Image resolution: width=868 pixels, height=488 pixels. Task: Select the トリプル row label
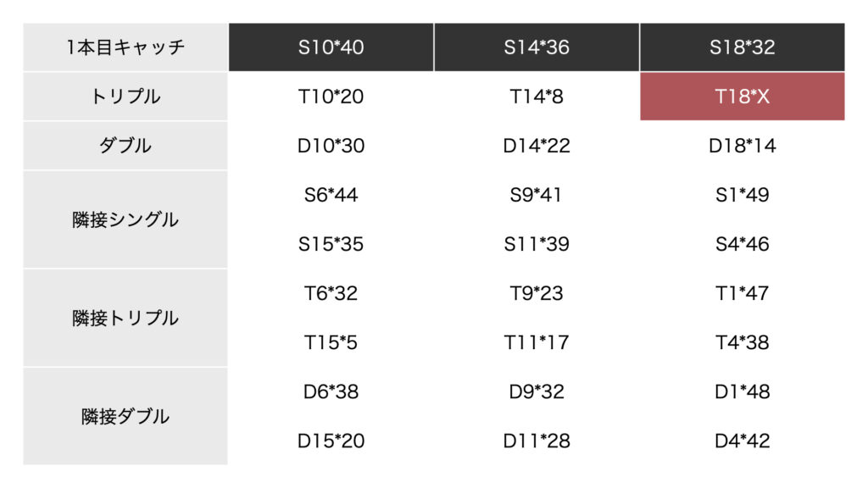125,97
